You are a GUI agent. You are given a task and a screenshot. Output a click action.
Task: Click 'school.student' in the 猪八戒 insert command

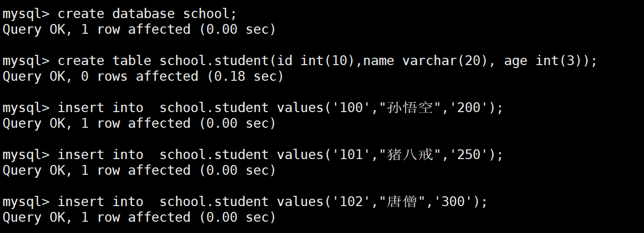214,155
